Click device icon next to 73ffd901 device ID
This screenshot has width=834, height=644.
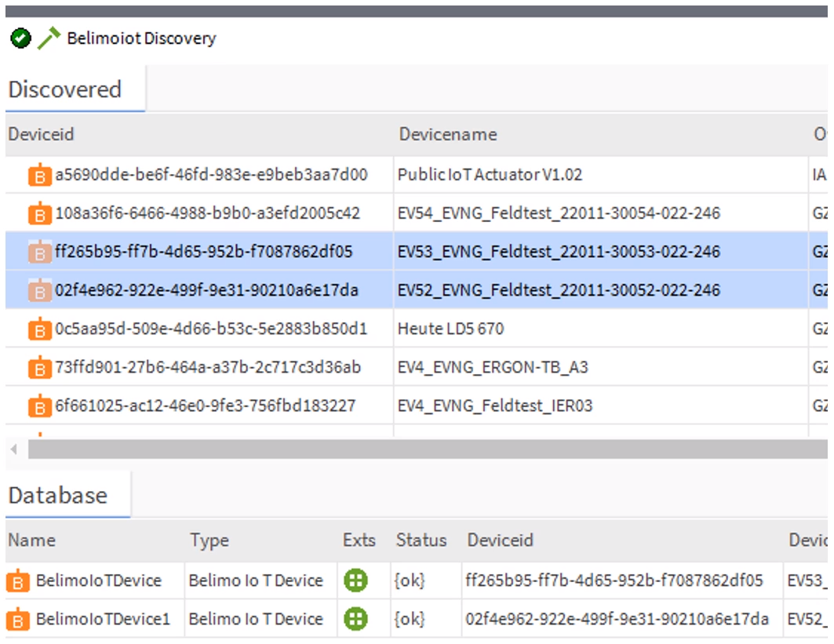pyautogui.click(x=38, y=368)
